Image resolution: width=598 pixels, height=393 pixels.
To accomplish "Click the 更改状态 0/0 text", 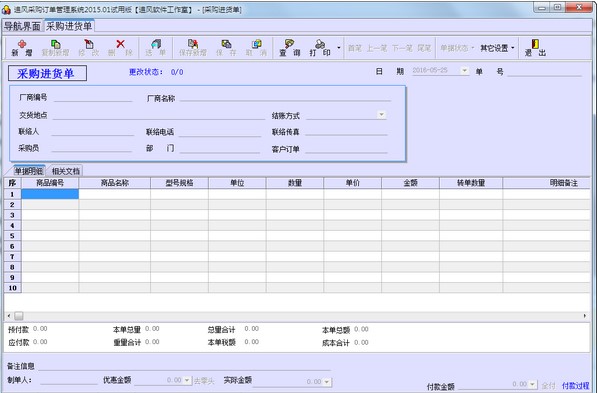I will [156, 72].
